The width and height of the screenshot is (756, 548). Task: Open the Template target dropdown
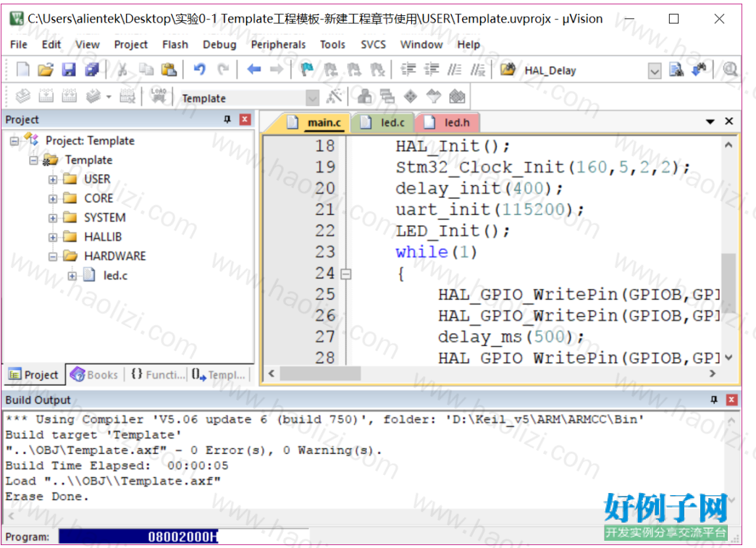coord(312,98)
